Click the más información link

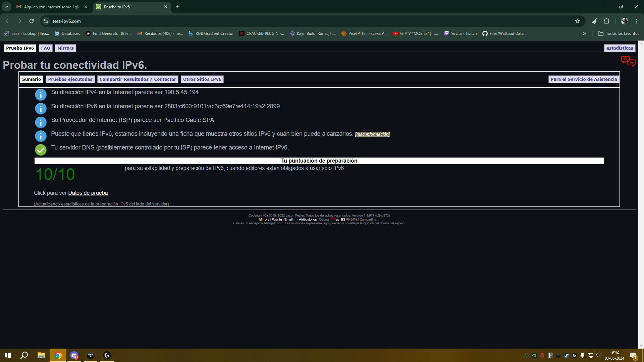click(x=372, y=134)
